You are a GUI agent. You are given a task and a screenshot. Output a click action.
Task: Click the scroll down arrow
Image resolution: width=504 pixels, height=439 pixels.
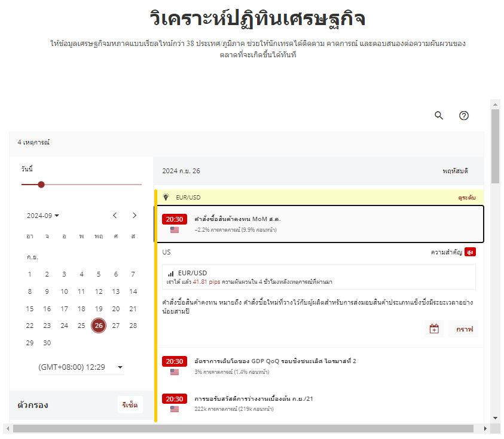pos(495,418)
